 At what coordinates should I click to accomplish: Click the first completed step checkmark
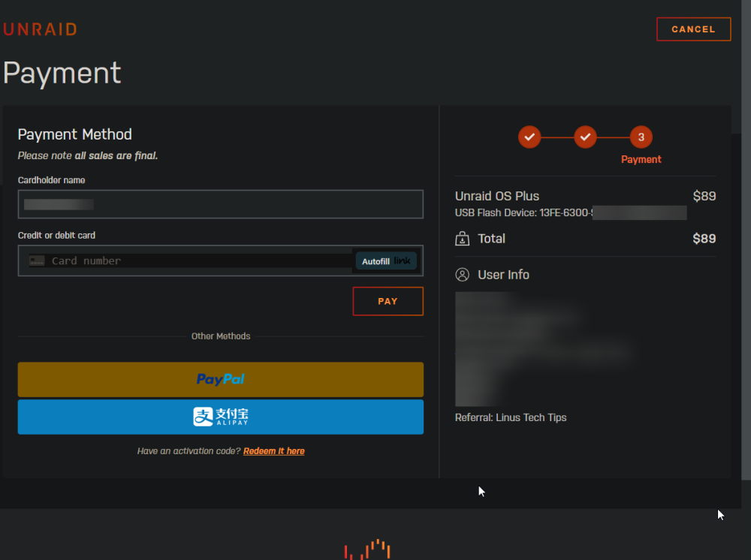pyautogui.click(x=529, y=137)
